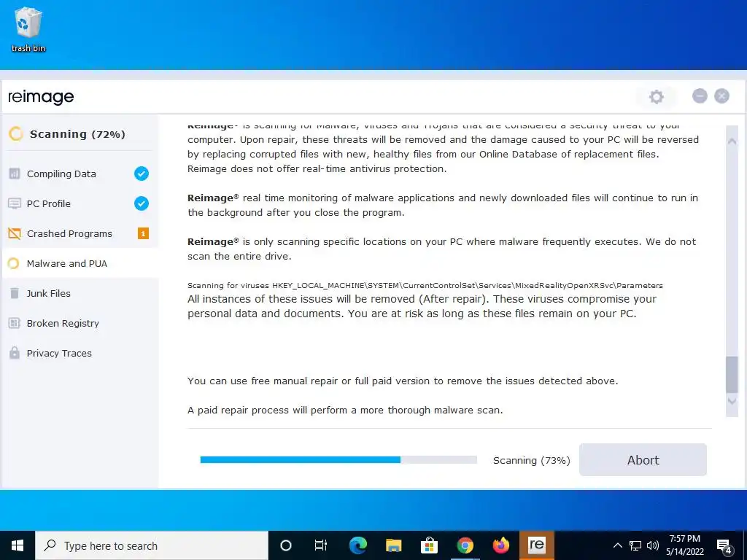The width and height of the screenshot is (747, 560).
Task: Click the Compiling Data sidebar icon
Action: (15, 174)
